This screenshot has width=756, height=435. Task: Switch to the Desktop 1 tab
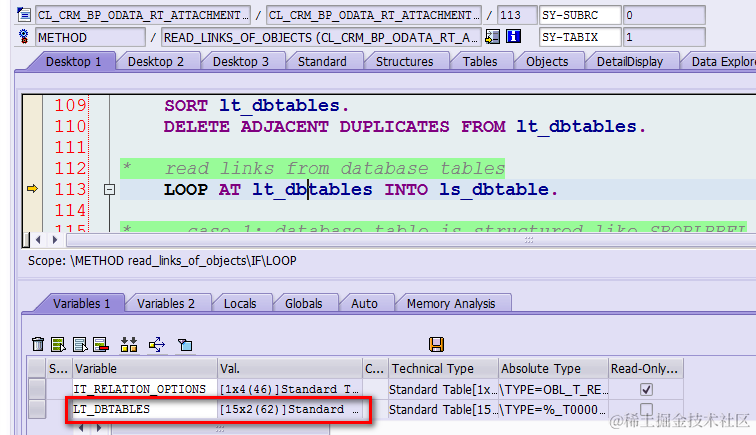[73, 62]
